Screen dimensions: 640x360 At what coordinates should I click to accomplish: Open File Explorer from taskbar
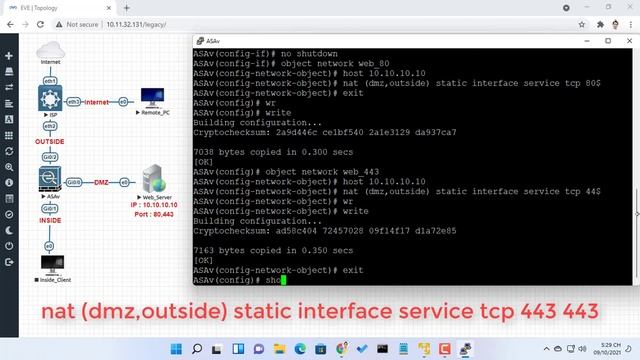(280, 349)
